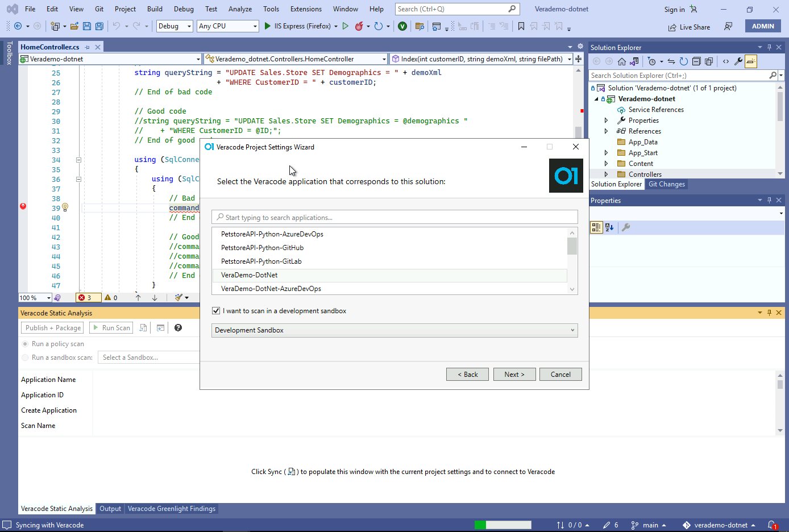Open the Development Sandbox dropdown
The height and width of the screenshot is (532, 789).
pos(394,330)
